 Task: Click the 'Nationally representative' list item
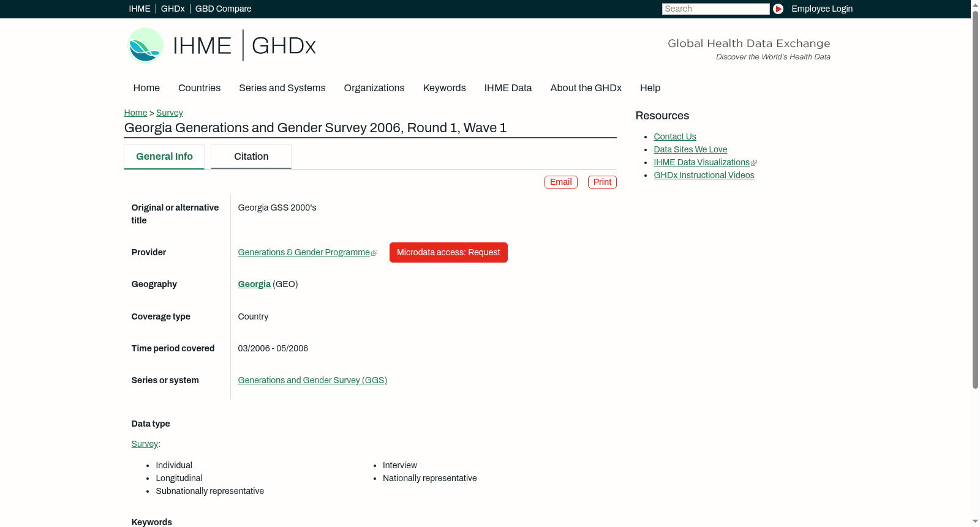pyautogui.click(x=429, y=478)
